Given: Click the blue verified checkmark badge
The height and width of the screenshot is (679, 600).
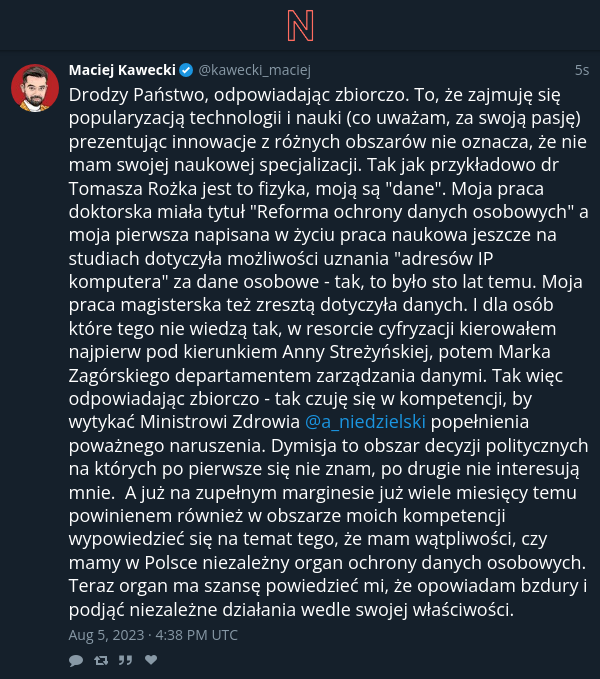Looking at the screenshot, I should (x=186, y=70).
